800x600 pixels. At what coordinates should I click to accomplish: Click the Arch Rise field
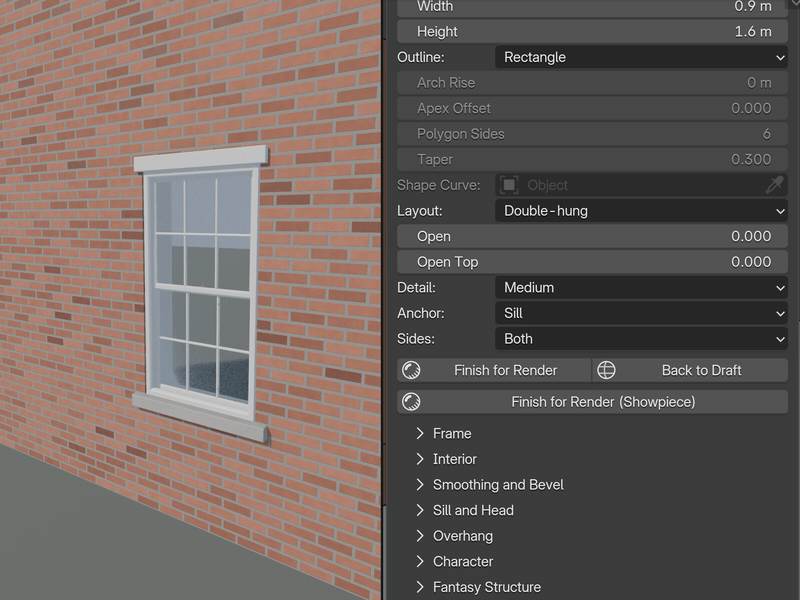pos(592,83)
